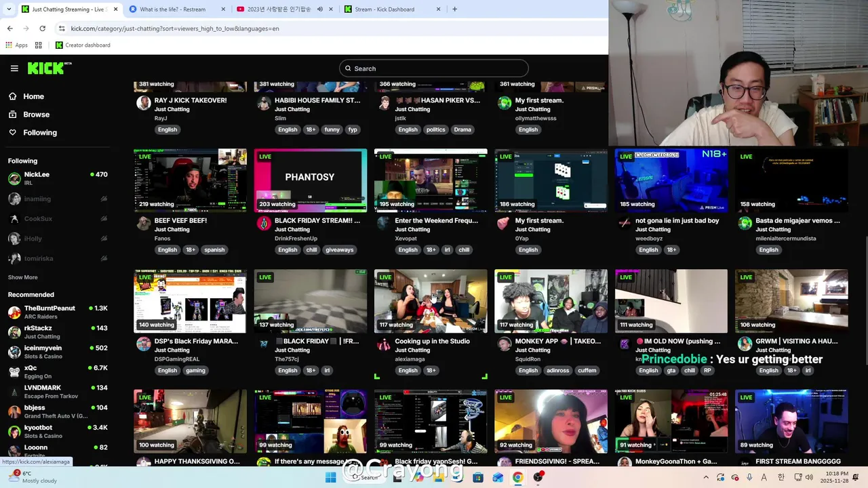Image resolution: width=868 pixels, height=488 pixels.
Task: Click the 'funny' tag on HABIBI HOUSE stream
Action: pos(332,129)
